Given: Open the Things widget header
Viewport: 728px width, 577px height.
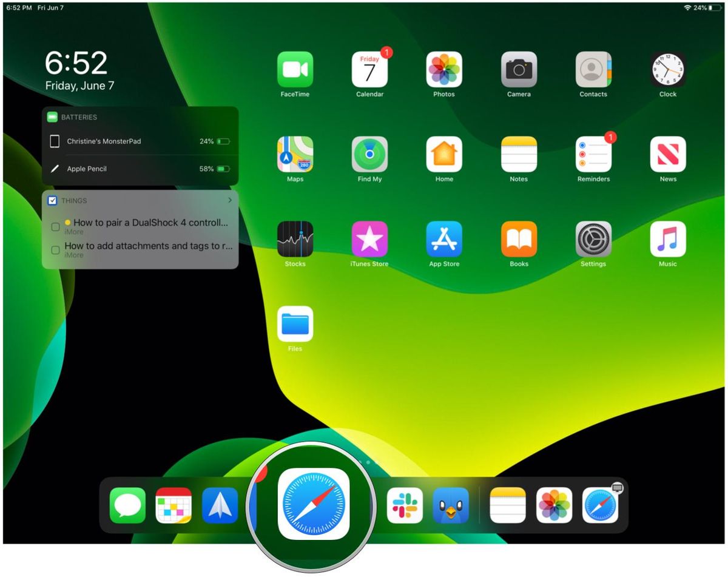Looking at the screenshot, I should [x=140, y=201].
